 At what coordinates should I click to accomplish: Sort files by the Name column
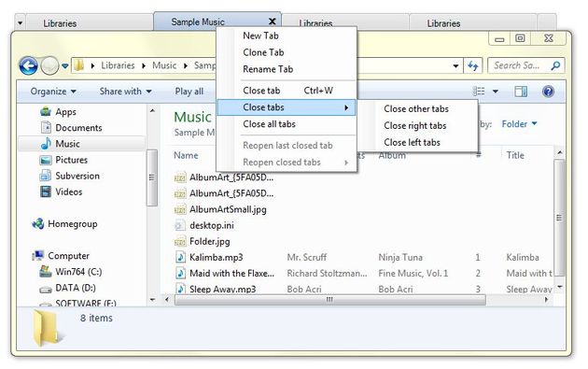tap(186, 155)
